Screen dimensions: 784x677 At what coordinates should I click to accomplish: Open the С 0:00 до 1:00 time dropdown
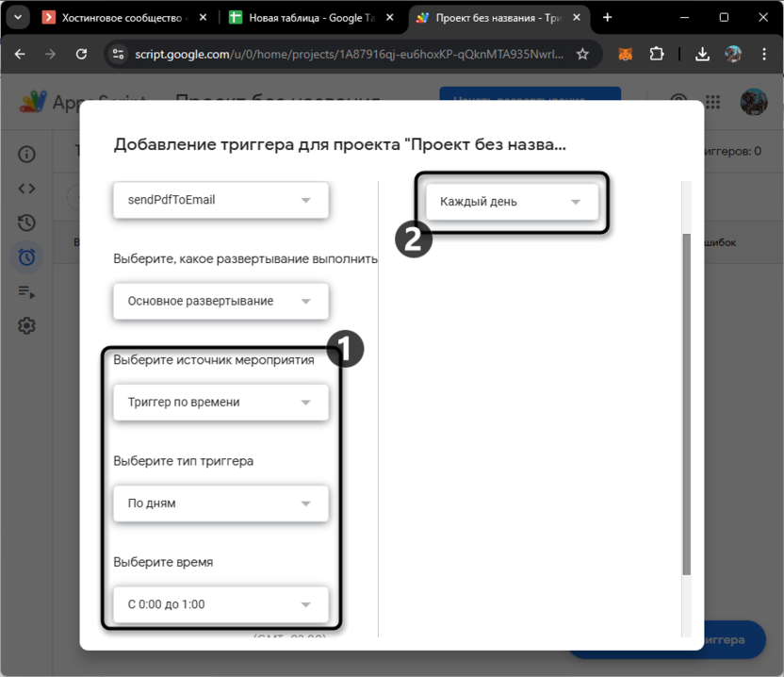[220, 604]
